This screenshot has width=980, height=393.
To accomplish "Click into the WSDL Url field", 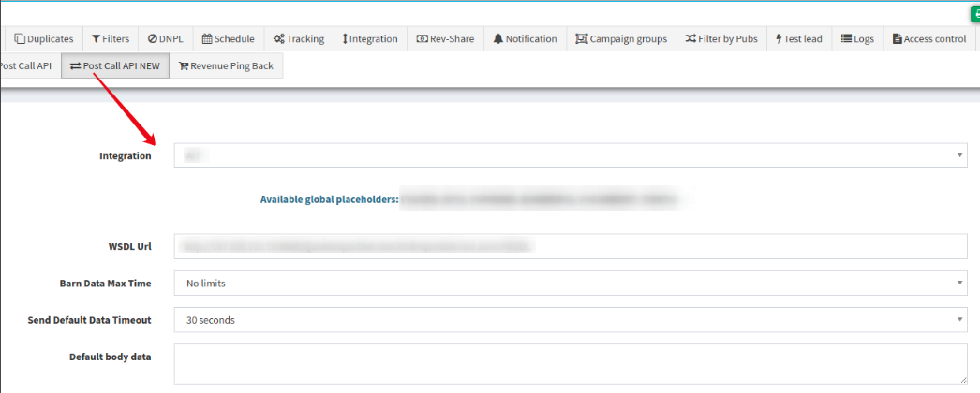I will point(570,246).
